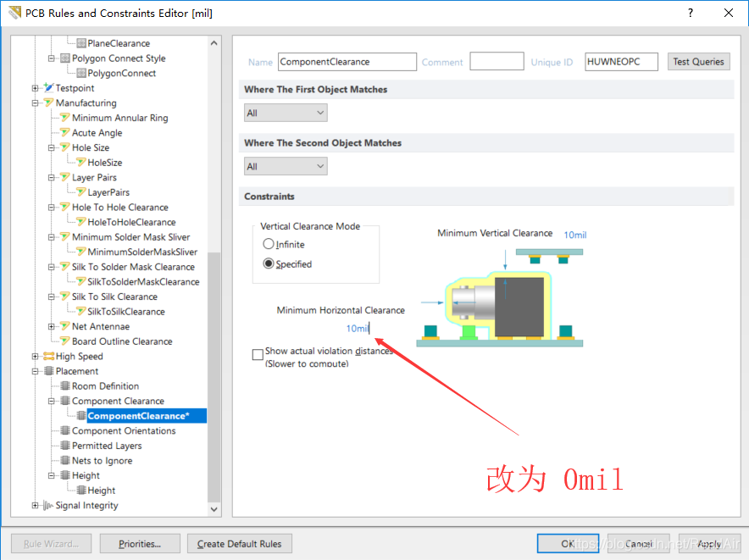Open the Priorities dialog
Viewport: 749px width, 560px height.
pos(140,544)
